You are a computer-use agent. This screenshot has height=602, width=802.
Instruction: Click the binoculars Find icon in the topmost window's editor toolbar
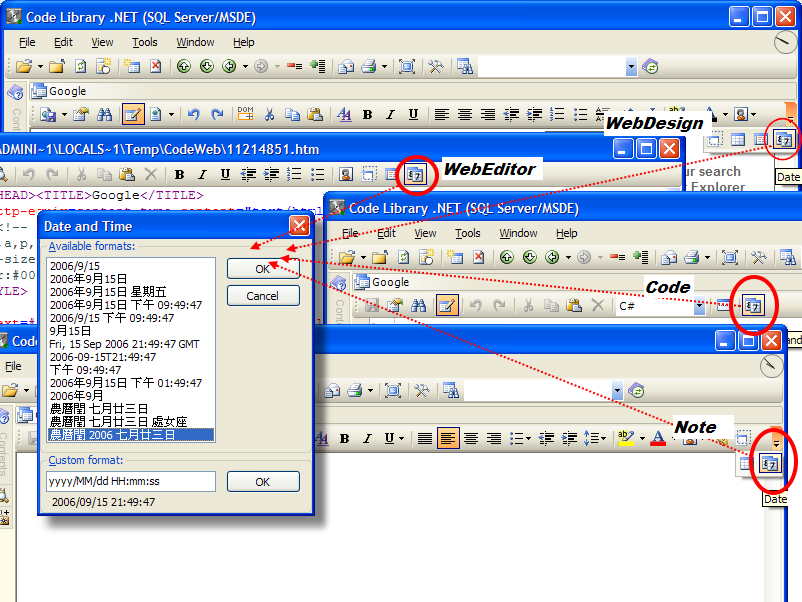(104, 114)
